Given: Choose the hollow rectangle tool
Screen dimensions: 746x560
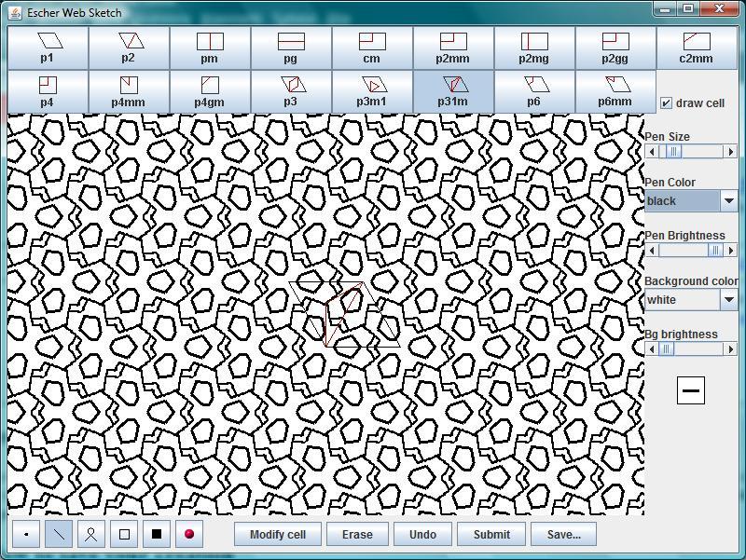Looking at the screenshot, I should [x=124, y=534].
